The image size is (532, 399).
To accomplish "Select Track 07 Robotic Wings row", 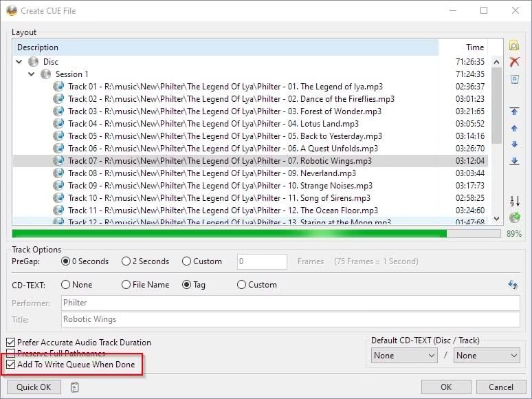I will (250, 161).
